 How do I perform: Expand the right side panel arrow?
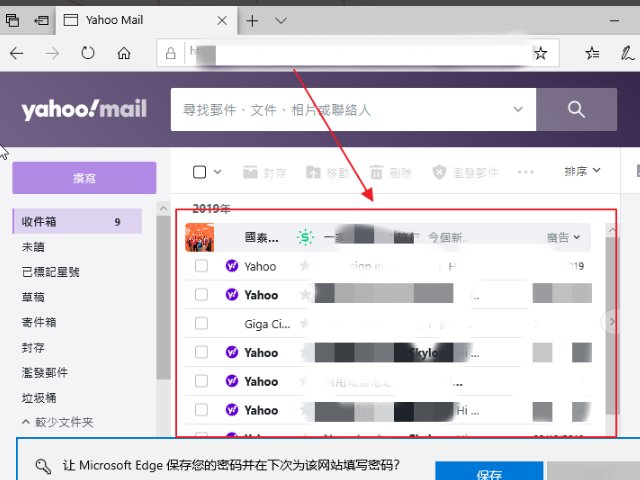[x=611, y=322]
